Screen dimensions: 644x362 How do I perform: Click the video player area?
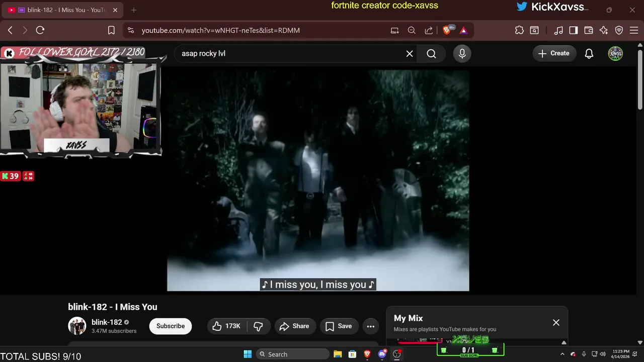[x=318, y=180]
